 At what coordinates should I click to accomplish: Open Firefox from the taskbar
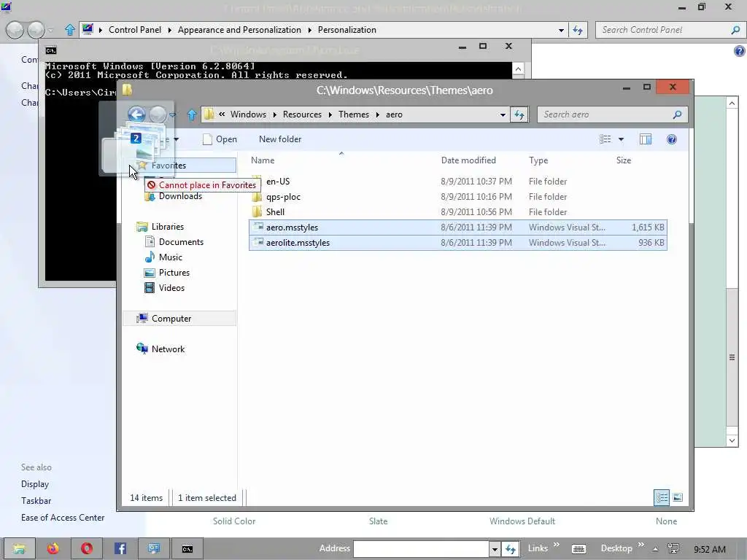click(53, 548)
